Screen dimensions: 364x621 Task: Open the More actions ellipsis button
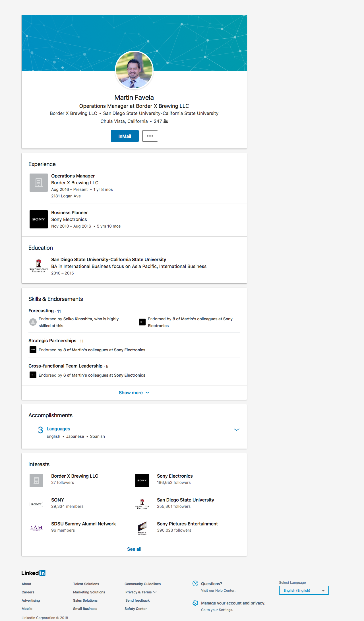[150, 136]
